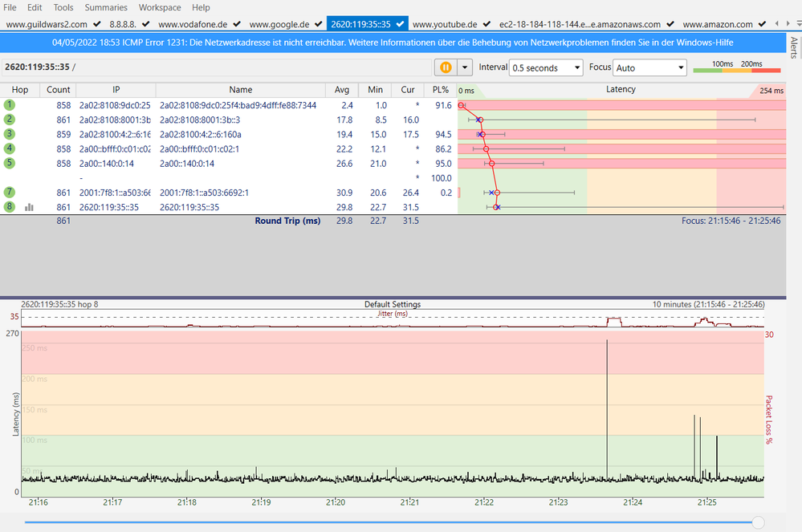Open the Tools menu
Image resolution: width=802 pixels, height=532 pixels.
pos(63,6)
